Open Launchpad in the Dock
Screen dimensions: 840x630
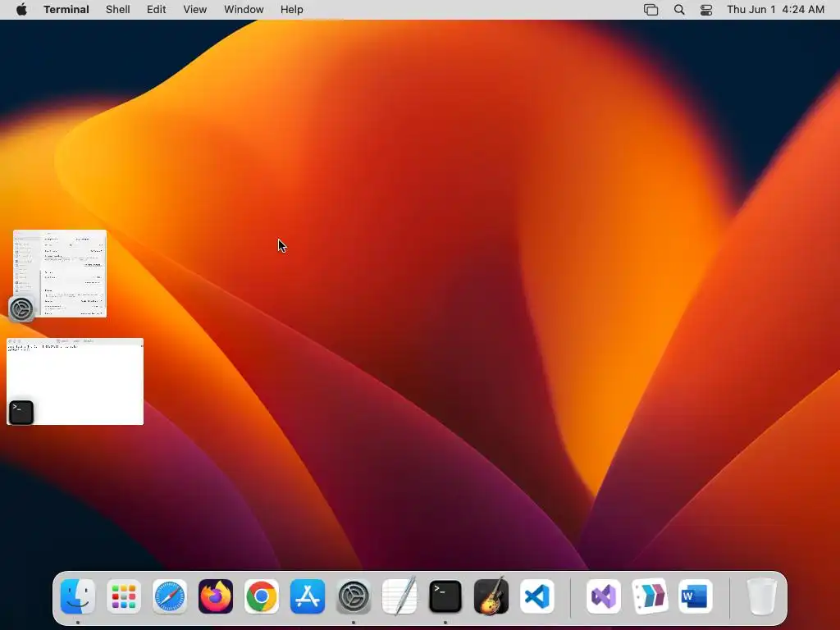124,596
